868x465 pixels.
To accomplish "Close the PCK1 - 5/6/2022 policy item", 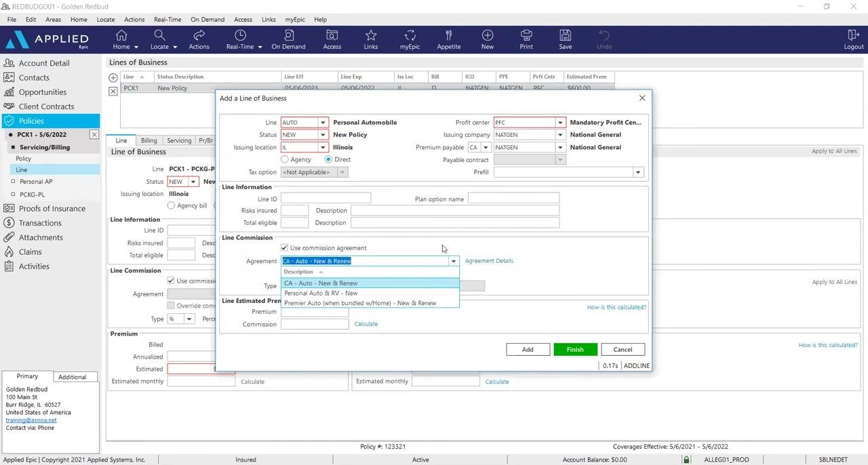I will pyautogui.click(x=94, y=134).
